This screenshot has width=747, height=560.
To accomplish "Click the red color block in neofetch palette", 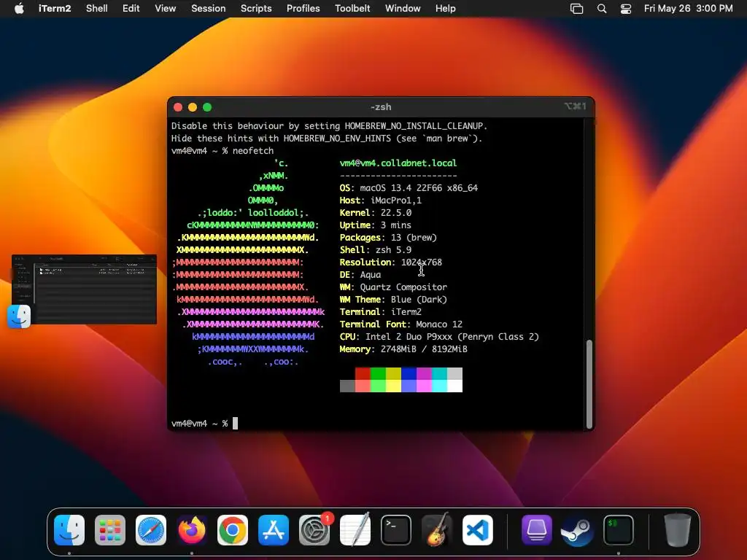I will click(x=363, y=373).
